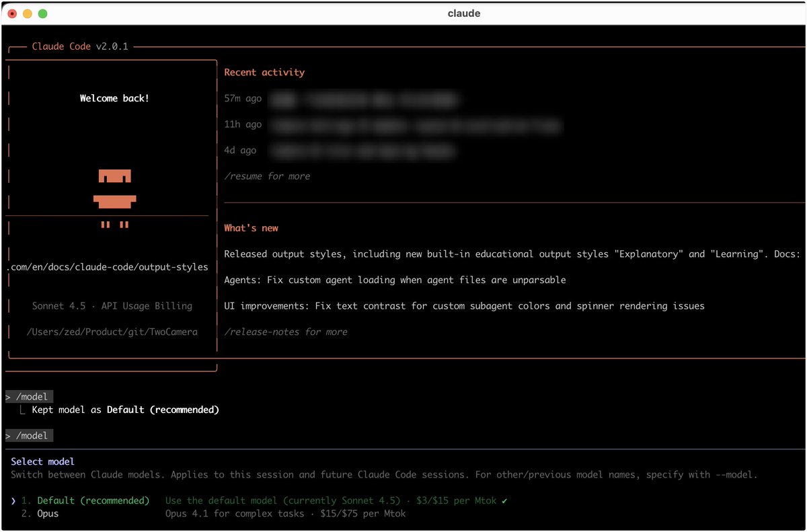The image size is (807, 532).
Task: Click the Recent activity heading
Action: coord(264,73)
